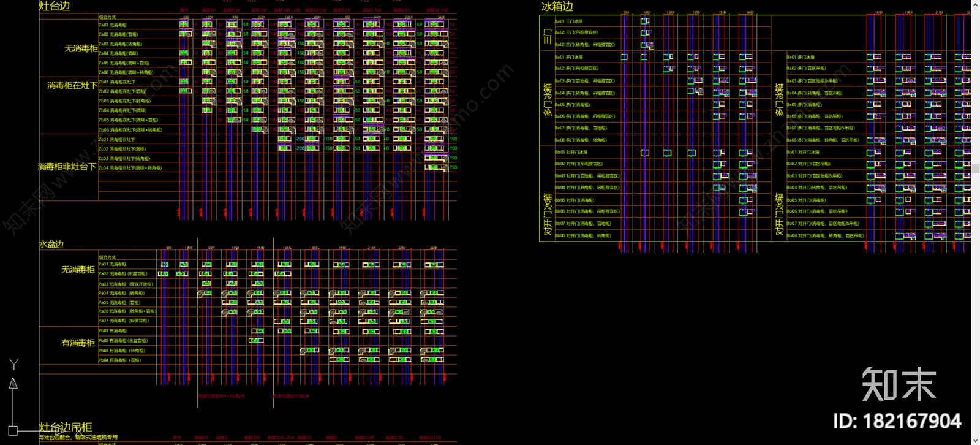Click the Pa05 无消毒柜(盲柜) row label
The image size is (980, 445).
pyautogui.click(x=119, y=302)
